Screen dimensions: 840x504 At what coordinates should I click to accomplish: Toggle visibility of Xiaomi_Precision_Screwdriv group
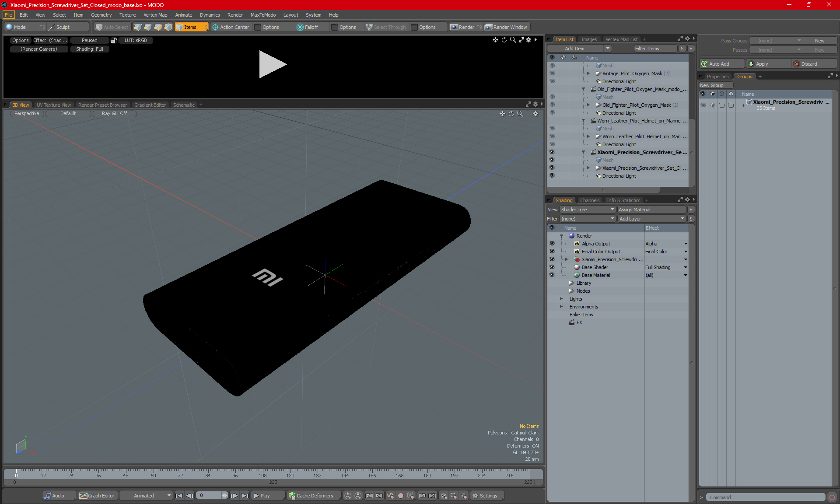pyautogui.click(x=703, y=105)
